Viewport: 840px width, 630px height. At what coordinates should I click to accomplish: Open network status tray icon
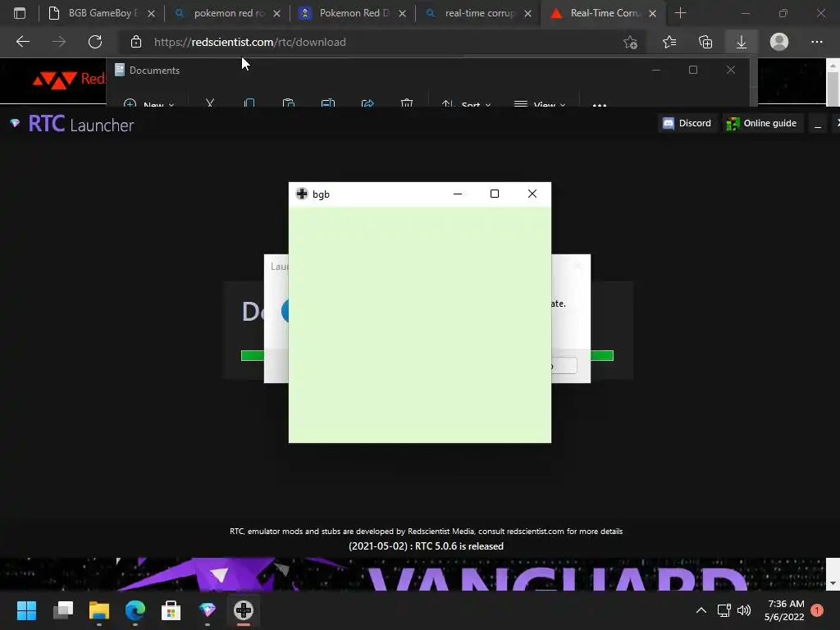coord(724,610)
